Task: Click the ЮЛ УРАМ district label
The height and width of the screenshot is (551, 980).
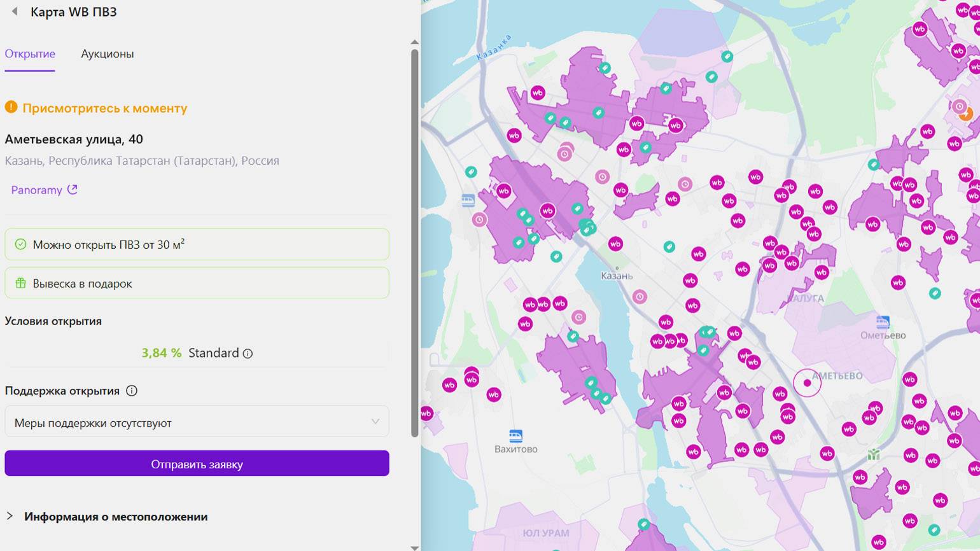Action: [546, 533]
